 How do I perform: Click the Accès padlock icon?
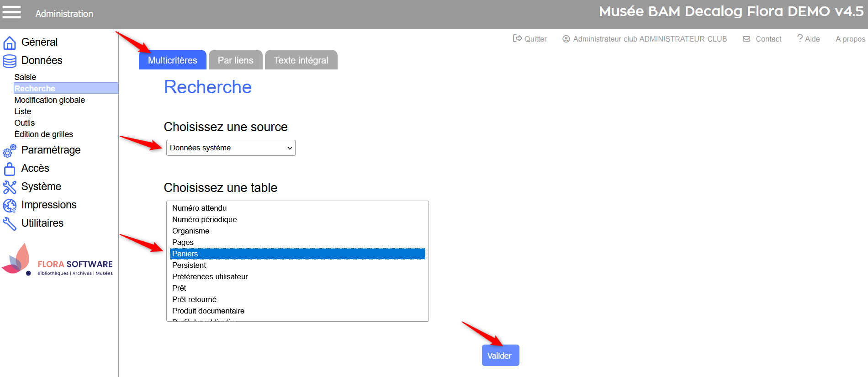(10, 169)
